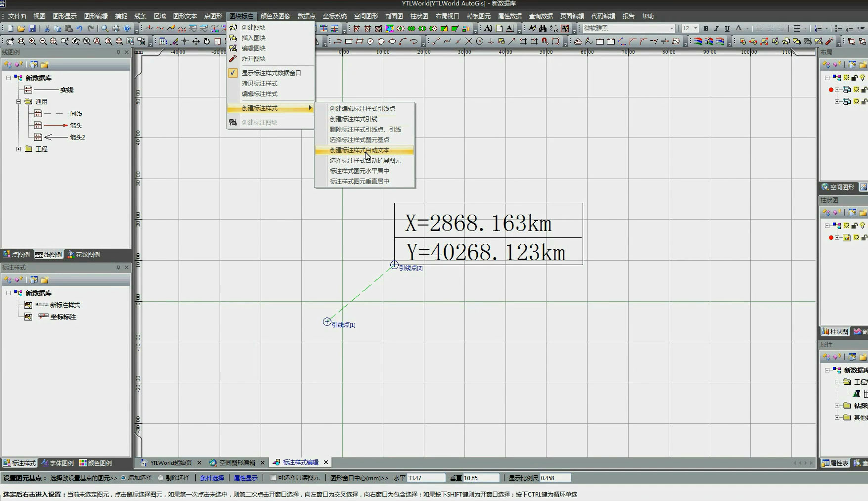Toggle lightbulb visibility in 布局 tree root

(x=863, y=78)
